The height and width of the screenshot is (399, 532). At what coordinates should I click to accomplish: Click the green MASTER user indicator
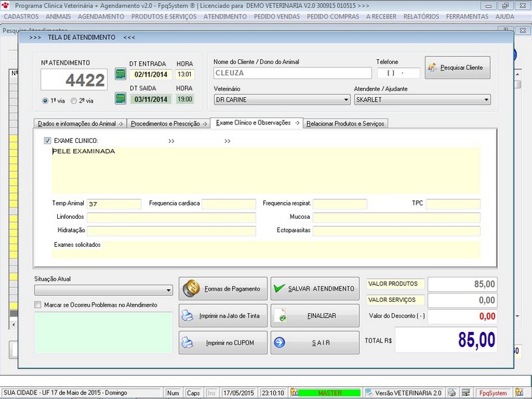coord(329,393)
